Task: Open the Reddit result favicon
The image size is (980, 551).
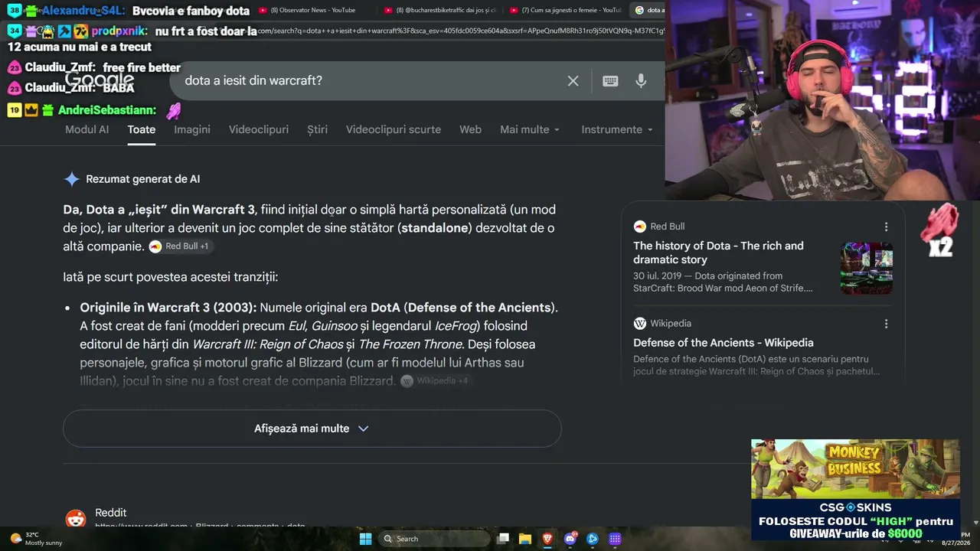Action: point(76,519)
